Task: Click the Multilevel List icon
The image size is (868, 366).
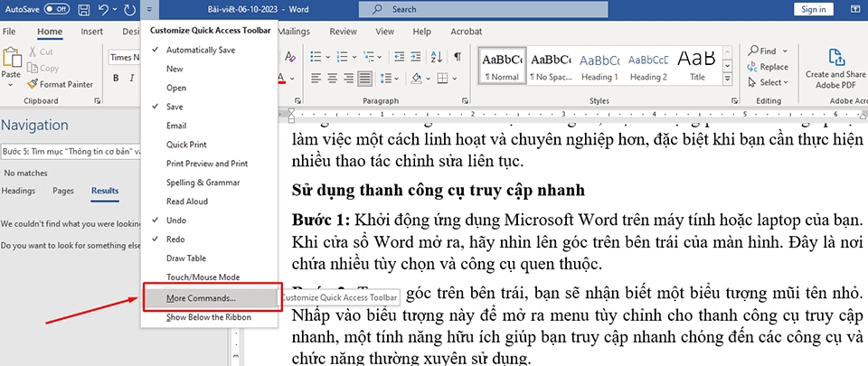Action: click(369, 56)
